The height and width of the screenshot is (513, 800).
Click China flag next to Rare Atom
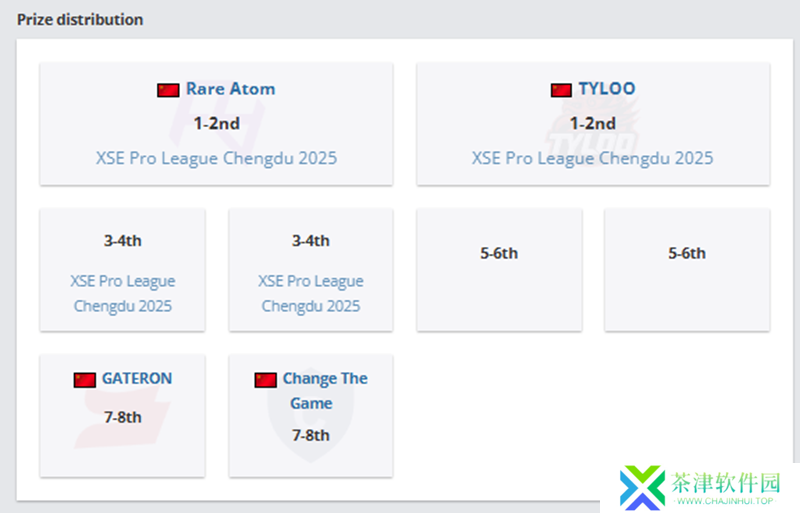click(x=168, y=90)
